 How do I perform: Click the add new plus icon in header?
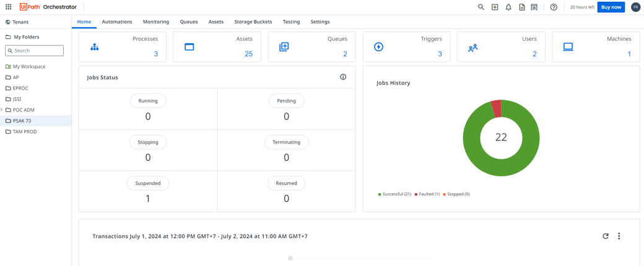[x=495, y=7]
